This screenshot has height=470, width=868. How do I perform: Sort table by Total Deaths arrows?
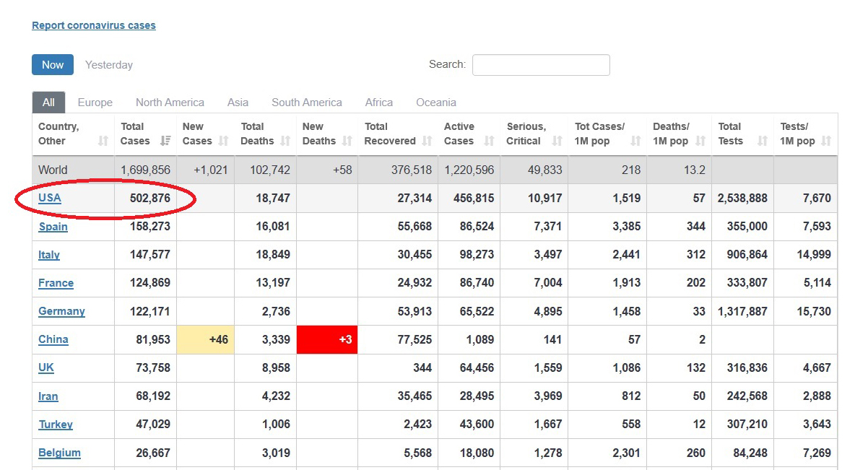(x=285, y=141)
